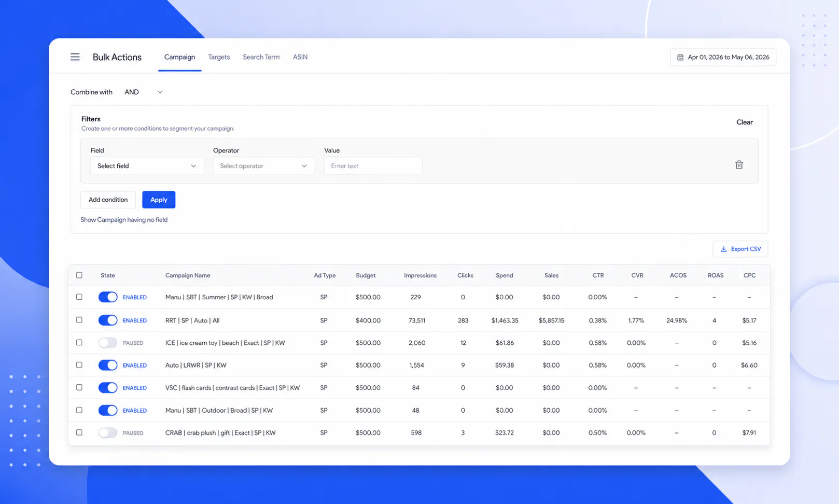
Task: Click the Ad Type column header
Action: click(x=325, y=275)
